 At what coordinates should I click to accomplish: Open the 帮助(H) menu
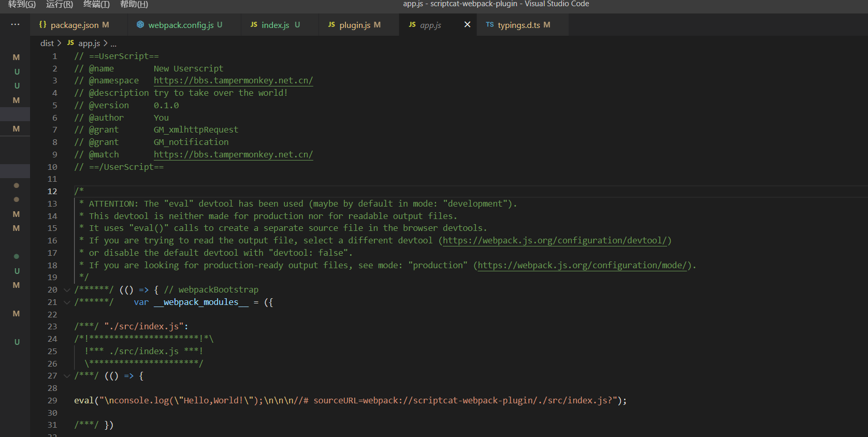pyautogui.click(x=134, y=4)
